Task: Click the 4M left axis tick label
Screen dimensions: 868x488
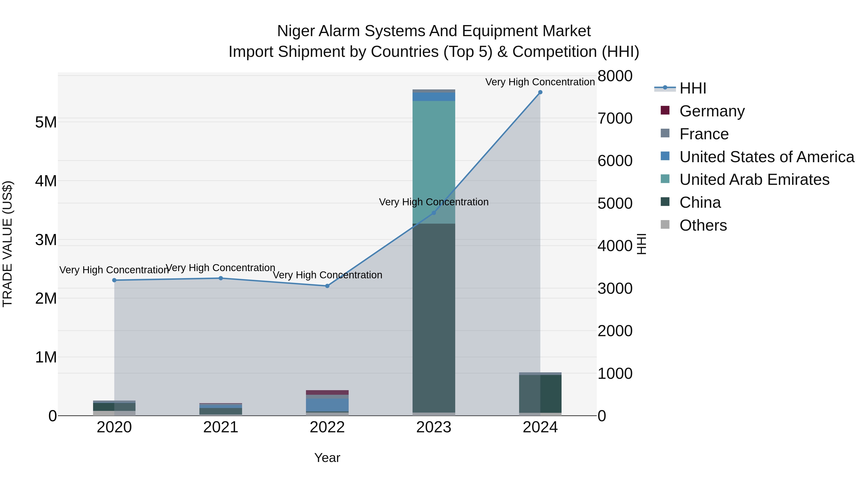Action: tap(46, 181)
